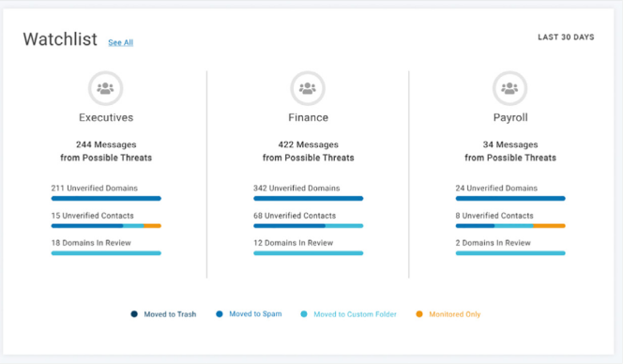Select the Finance 68 Unverified Contacts bar
Screen dimensions: 623x364
(309, 226)
